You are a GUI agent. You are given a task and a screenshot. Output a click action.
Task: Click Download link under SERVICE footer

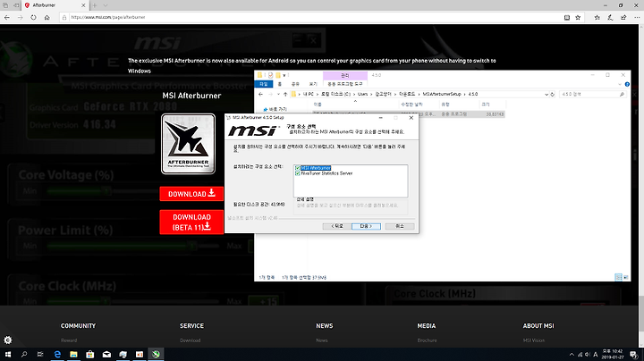(191, 340)
